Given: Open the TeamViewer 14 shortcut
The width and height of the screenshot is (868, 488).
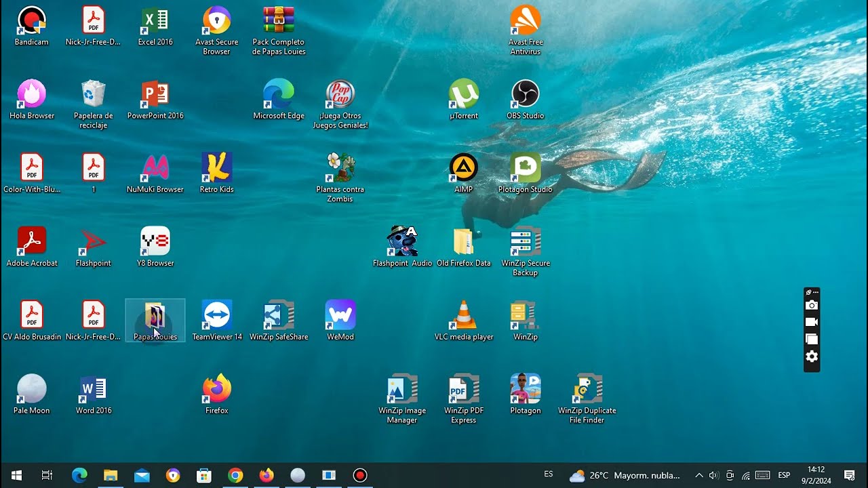Looking at the screenshot, I should [217, 322].
